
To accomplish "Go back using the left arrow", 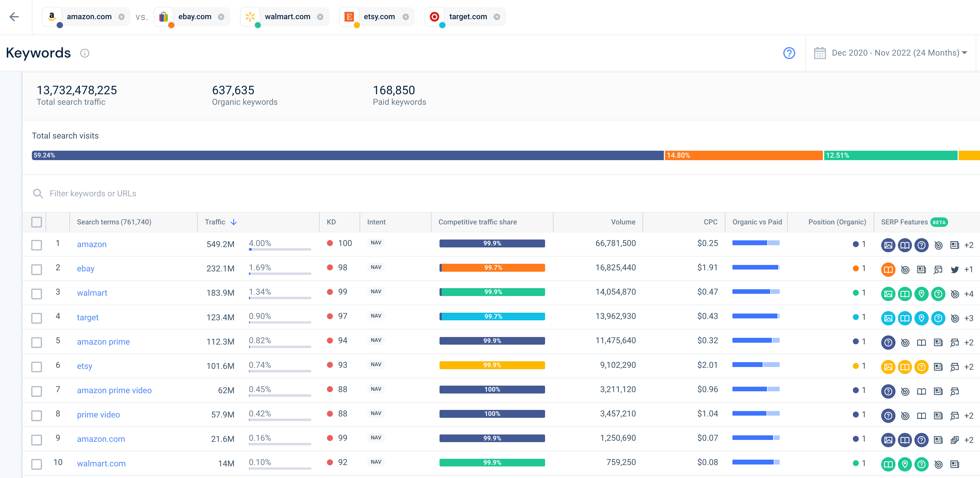I will pyautogui.click(x=14, y=17).
